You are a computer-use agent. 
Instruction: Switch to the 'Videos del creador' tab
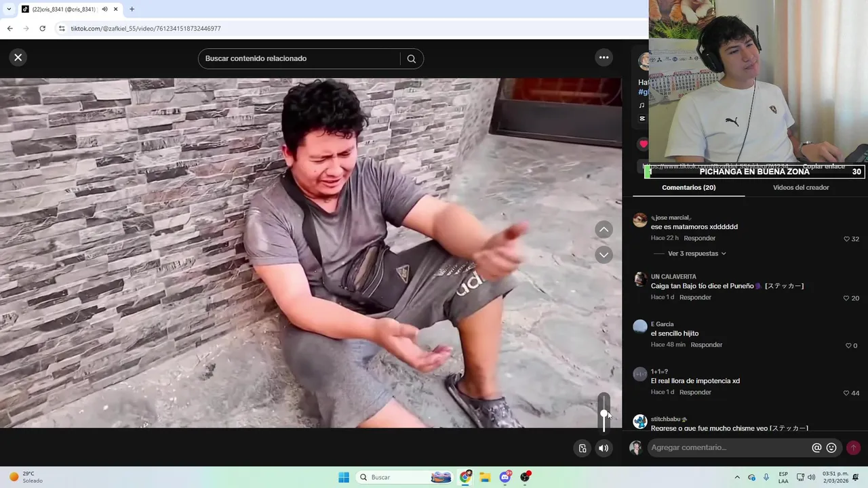[801, 188]
